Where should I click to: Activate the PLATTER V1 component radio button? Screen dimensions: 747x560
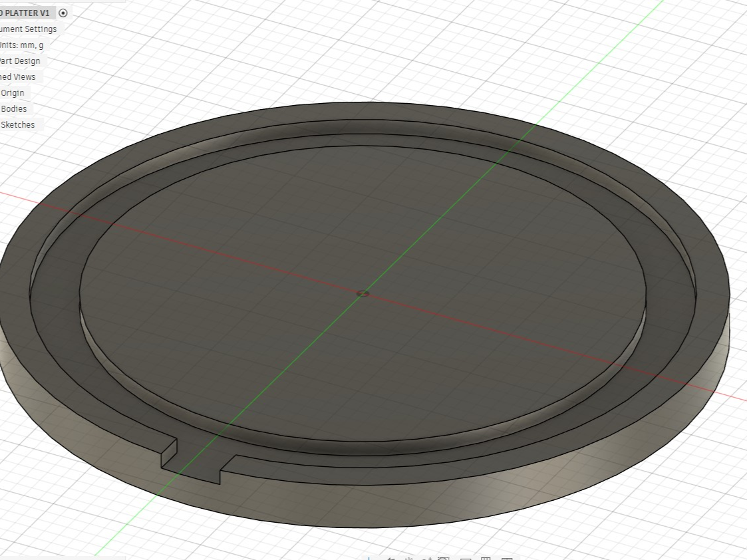click(63, 13)
